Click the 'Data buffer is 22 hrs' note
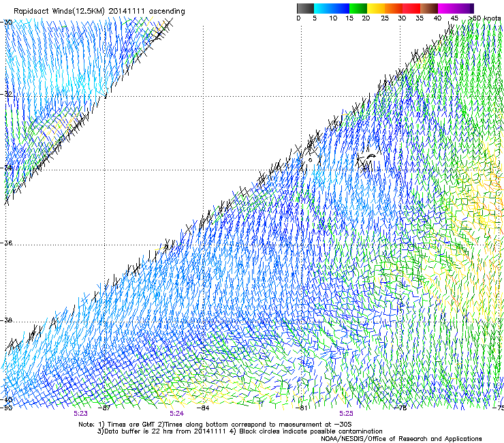The image size is (504, 443). [x=240, y=431]
